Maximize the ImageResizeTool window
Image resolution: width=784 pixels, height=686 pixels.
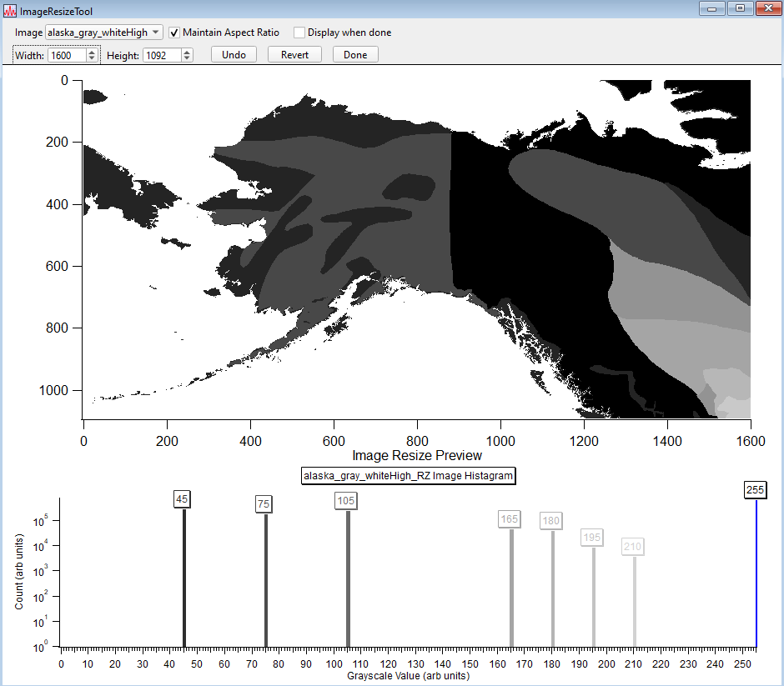point(739,8)
